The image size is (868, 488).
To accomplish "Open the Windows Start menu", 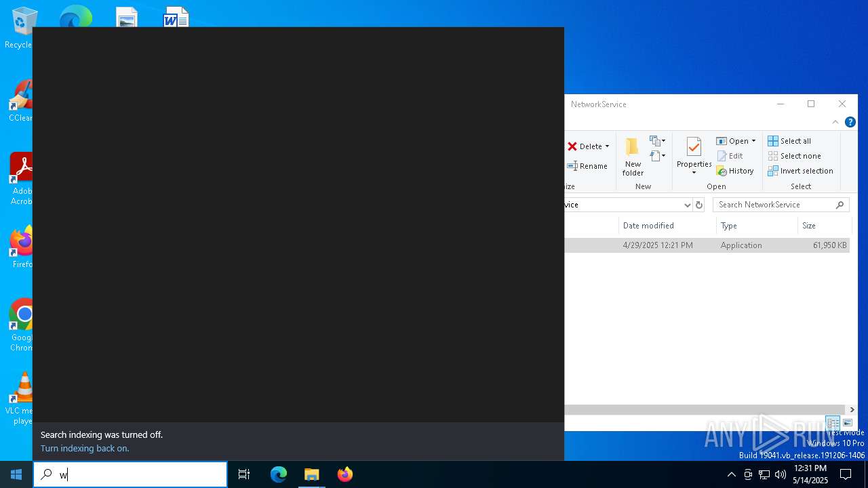I will pos(16,474).
